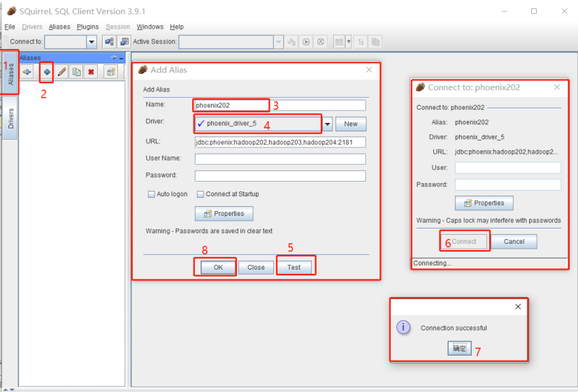The height and width of the screenshot is (392, 578).
Task: Click the New Session Properties toolbar icon
Action: [124, 42]
